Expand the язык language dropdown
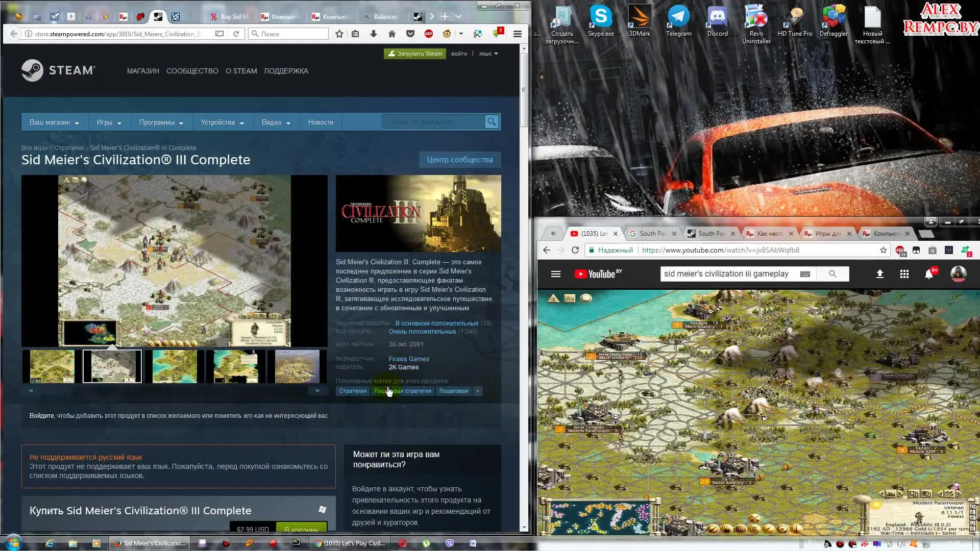Screen dimensions: 980x551 [487, 54]
